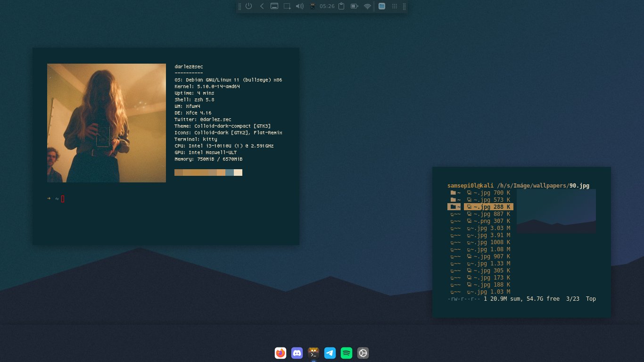Click the power button in the panel
Screen dimensions: 644x362
248,6
